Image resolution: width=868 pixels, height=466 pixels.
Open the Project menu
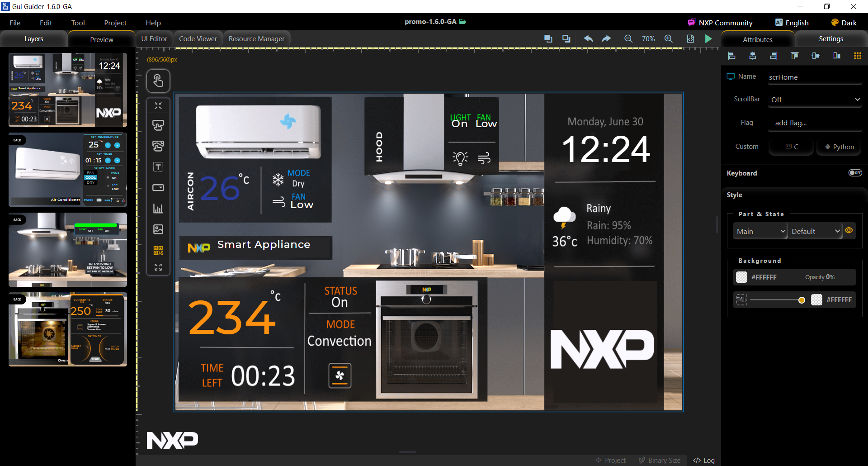(x=115, y=23)
